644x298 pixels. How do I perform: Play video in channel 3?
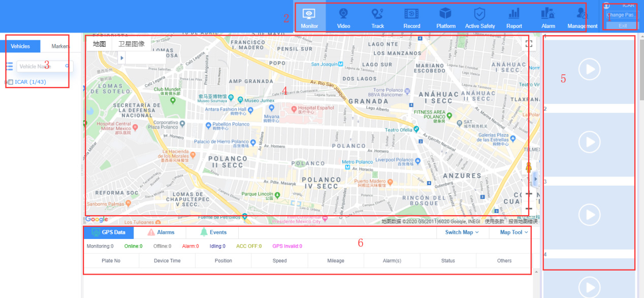(x=589, y=215)
